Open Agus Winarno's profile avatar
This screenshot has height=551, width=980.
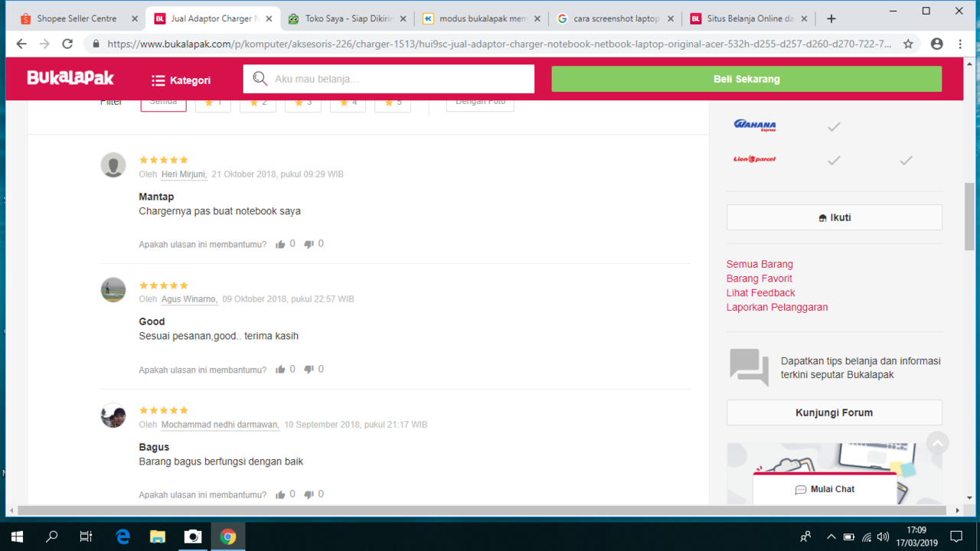tap(113, 289)
